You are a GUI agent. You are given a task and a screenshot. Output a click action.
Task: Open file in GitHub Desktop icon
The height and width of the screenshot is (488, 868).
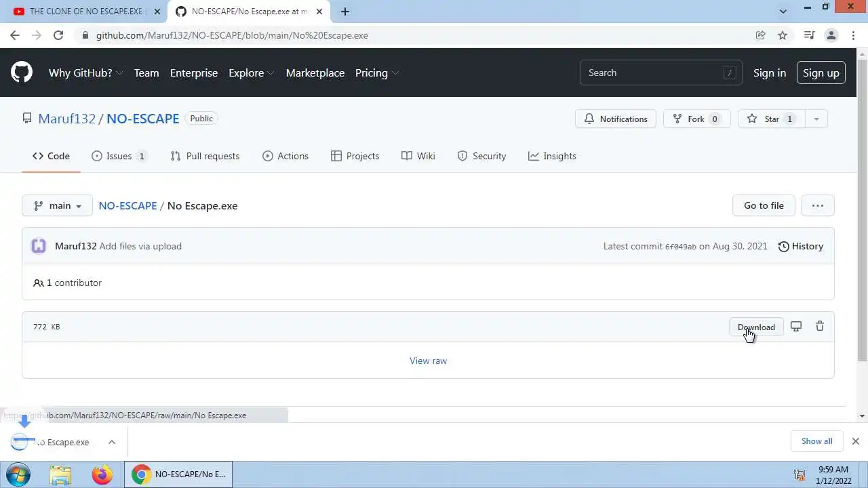click(796, 327)
